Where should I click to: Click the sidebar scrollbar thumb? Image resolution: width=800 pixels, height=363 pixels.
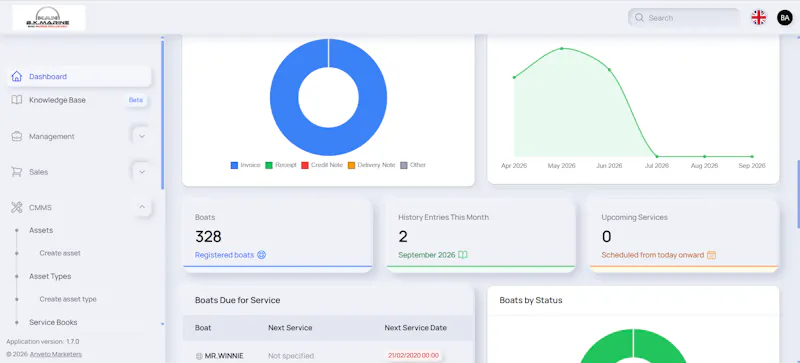[x=163, y=115]
